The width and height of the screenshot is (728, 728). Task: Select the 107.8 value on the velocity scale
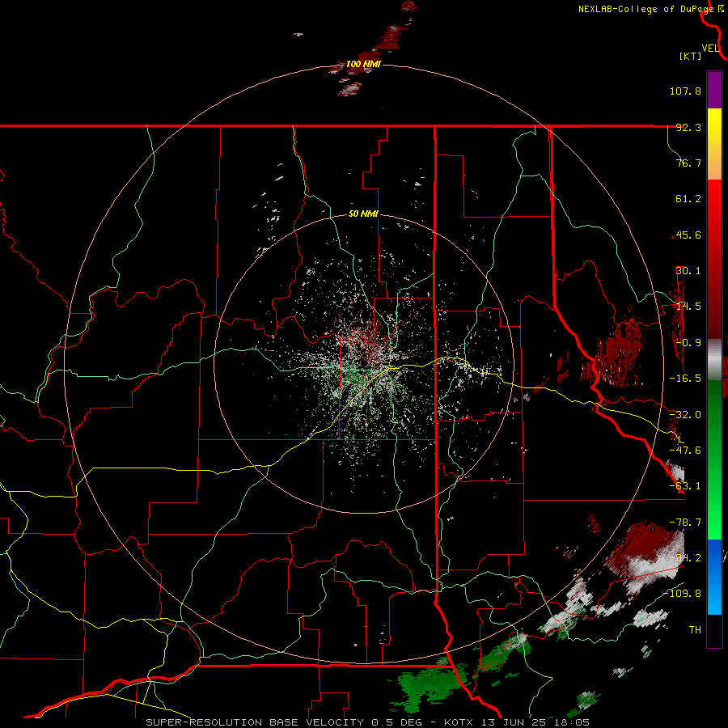(685, 91)
